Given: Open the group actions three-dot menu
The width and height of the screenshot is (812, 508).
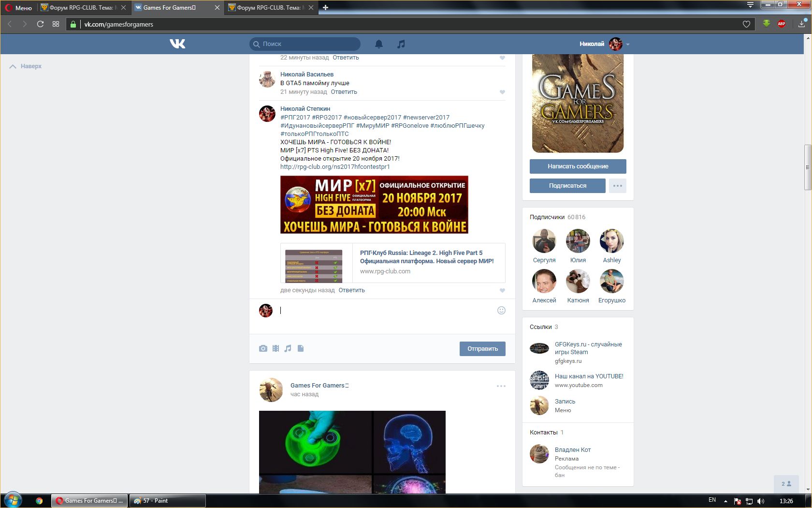Looking at the screenshot, I should click(x=618, y=186).
